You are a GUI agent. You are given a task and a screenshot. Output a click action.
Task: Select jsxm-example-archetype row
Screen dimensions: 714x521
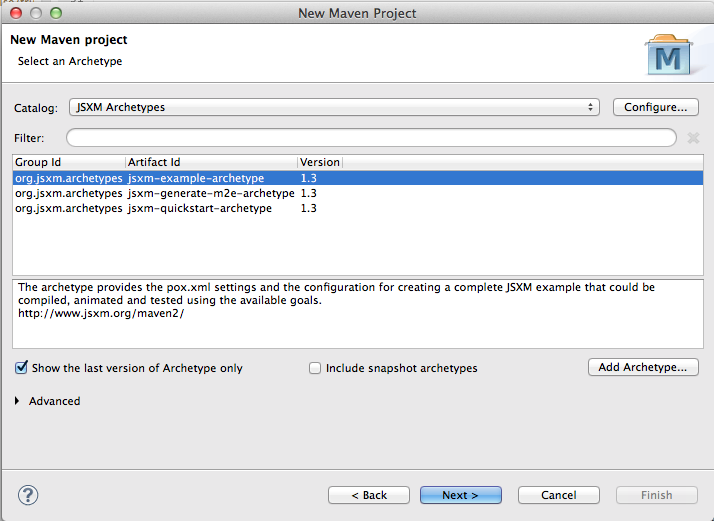point(196,178)
